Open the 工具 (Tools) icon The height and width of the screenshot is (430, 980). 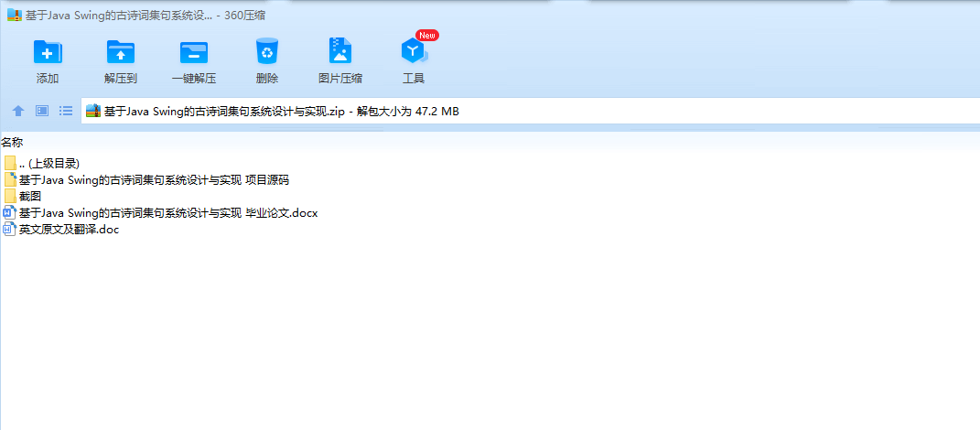point(414,52)
